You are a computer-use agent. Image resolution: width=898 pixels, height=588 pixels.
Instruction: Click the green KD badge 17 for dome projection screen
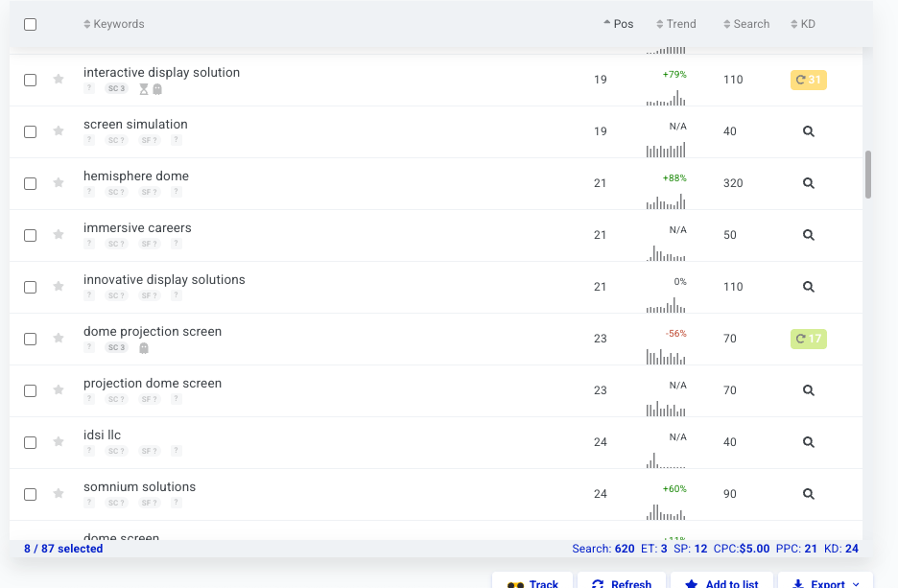[x=808, y=339]
